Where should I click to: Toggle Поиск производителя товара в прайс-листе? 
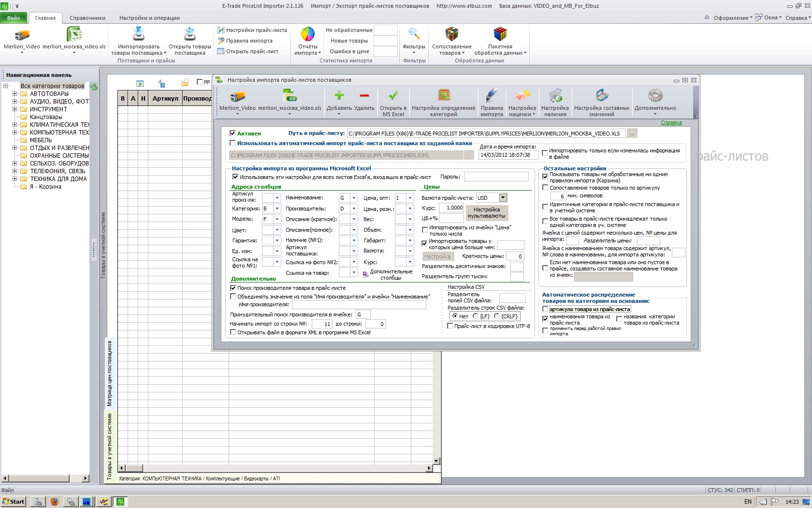click(233, 288)
